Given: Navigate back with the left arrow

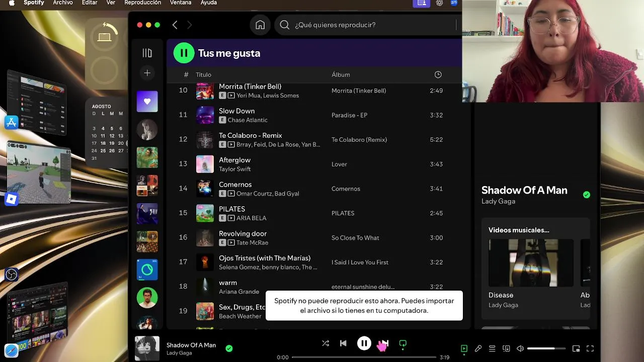Looking at the screenshot, I should point(175,25).
